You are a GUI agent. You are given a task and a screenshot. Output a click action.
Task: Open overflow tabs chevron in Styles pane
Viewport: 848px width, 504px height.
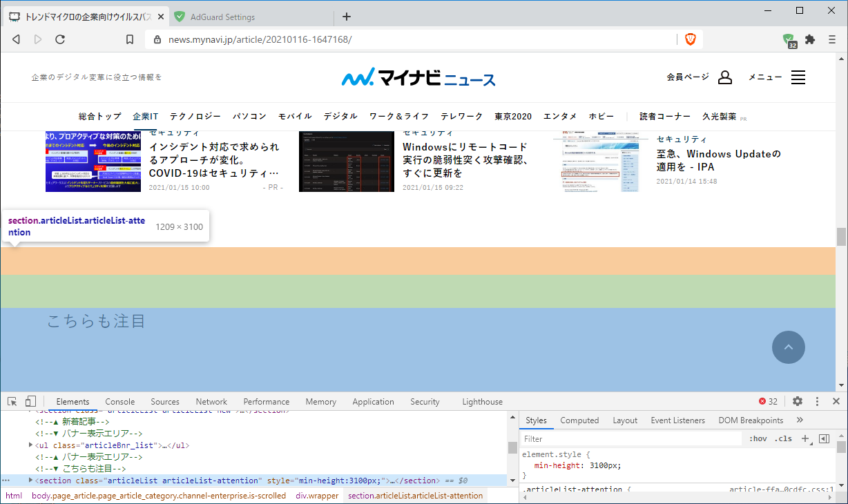click(x=800, y=420)
